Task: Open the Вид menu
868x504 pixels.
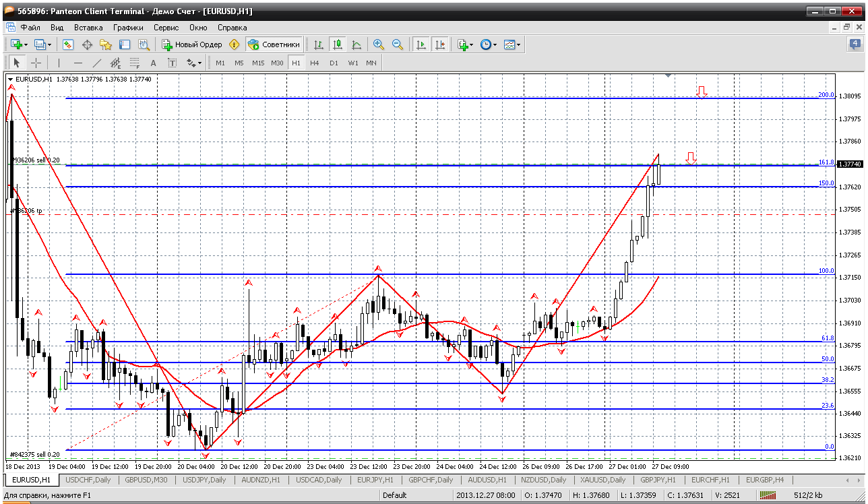Action: 57,28
